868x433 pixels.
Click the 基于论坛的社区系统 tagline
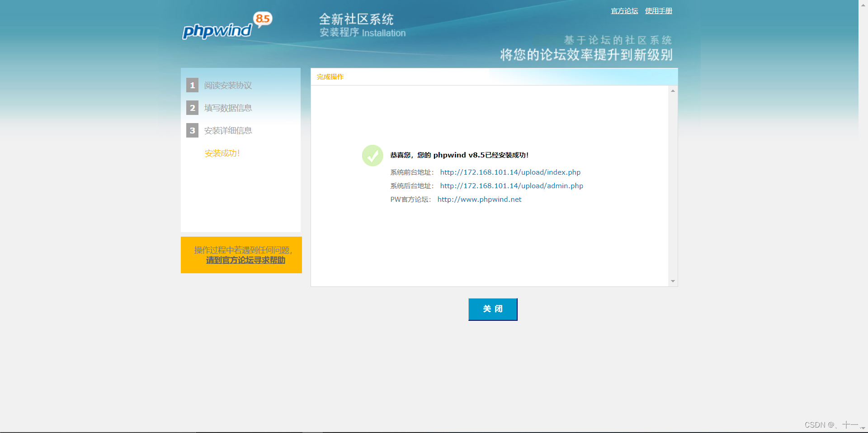tap(618, 40)
